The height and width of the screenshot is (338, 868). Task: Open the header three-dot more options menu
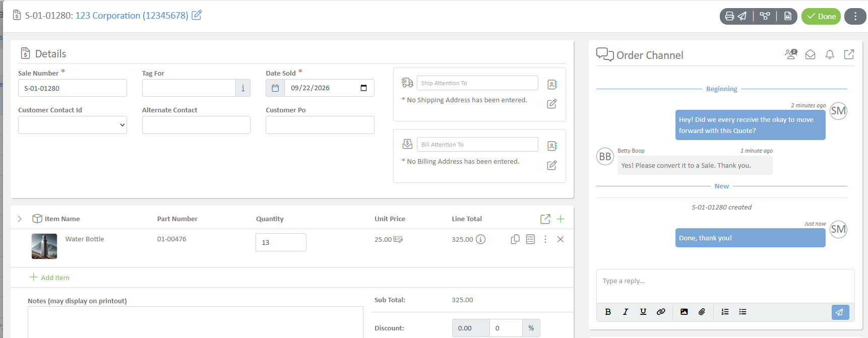pos(855,16)
